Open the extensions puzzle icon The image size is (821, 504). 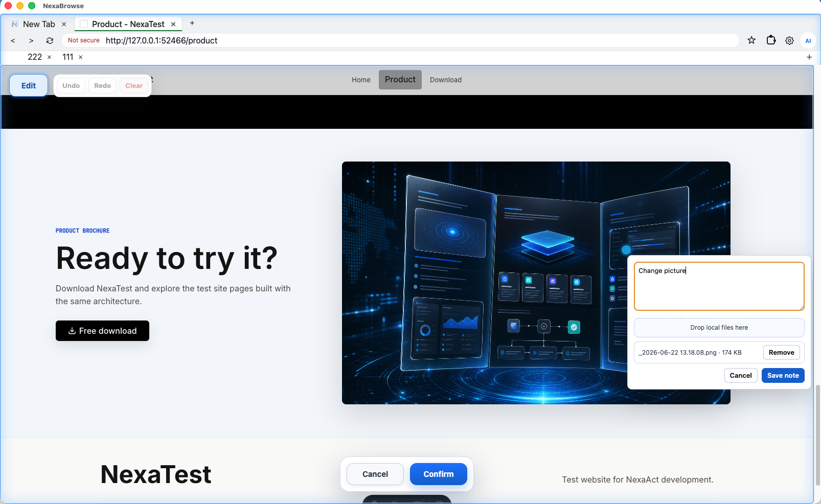tap(771, 40)
